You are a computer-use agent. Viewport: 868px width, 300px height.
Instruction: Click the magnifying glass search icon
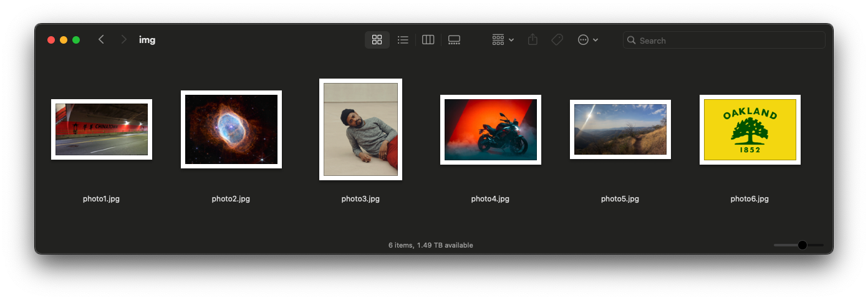pyautogui.click(x=632, y=41)
